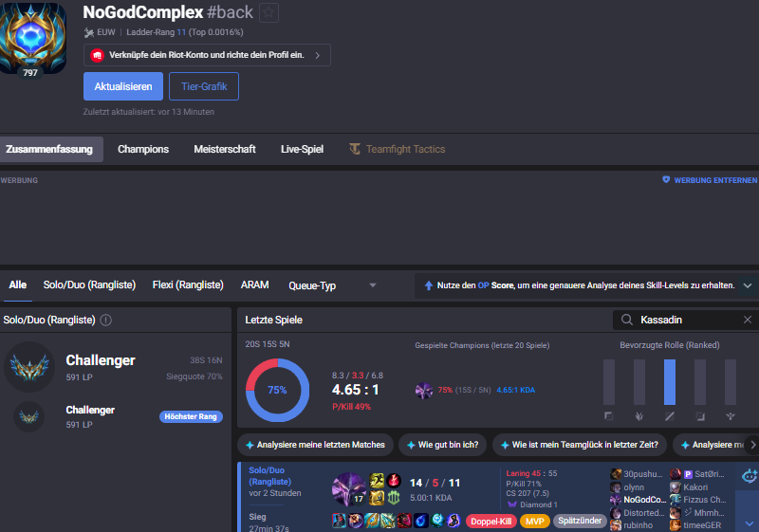Screen dimensions: 759x532
Task: Filter matches by ARAM
Action: tap(254, 285)
